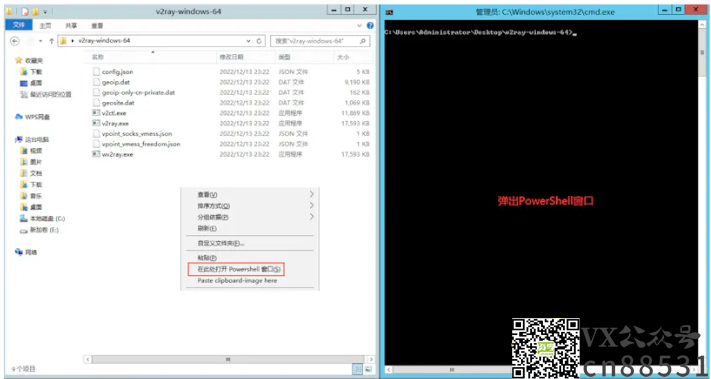Click the 搜索"v2ray-windows-64" search box
711x379 pixels.
click(x=320, y=41)
